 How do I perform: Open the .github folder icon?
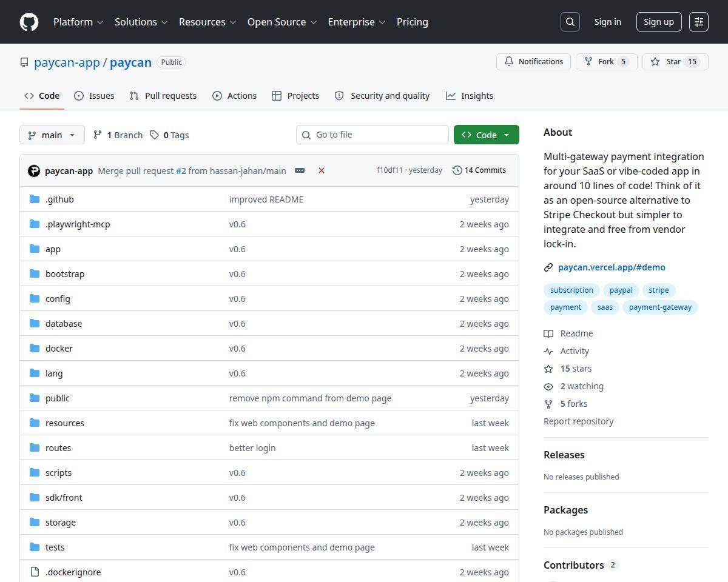[x=35, y=199]
